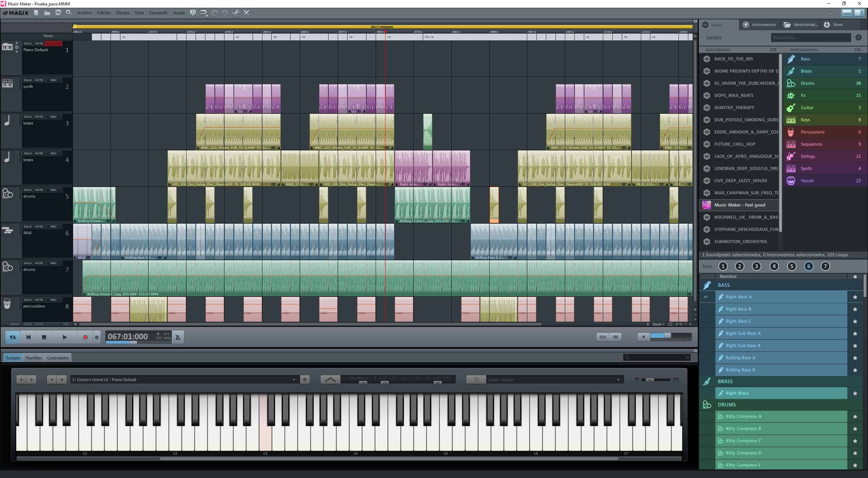
Task: Solo the synth track 2
Action: (x=28, y=80)
